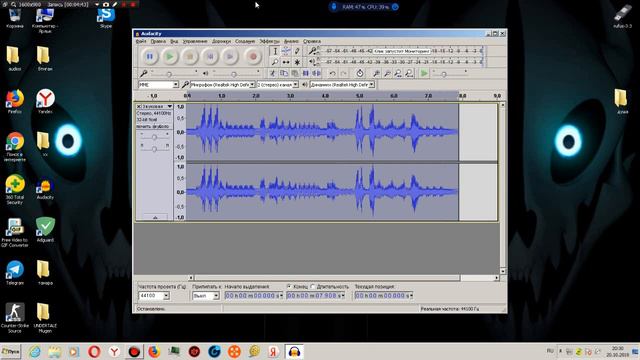Open selection start time format dropdown
This screenshot has height=360, width=640.
point(281,296)
